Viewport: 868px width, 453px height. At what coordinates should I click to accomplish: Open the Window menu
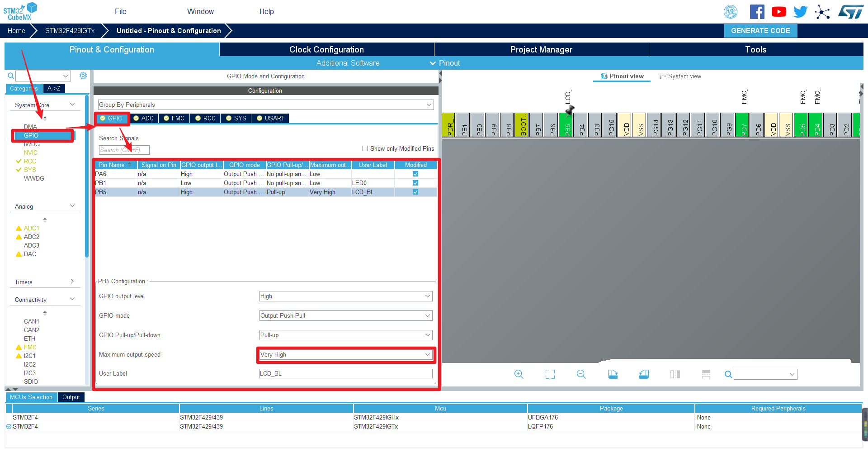tap(201, 11)
